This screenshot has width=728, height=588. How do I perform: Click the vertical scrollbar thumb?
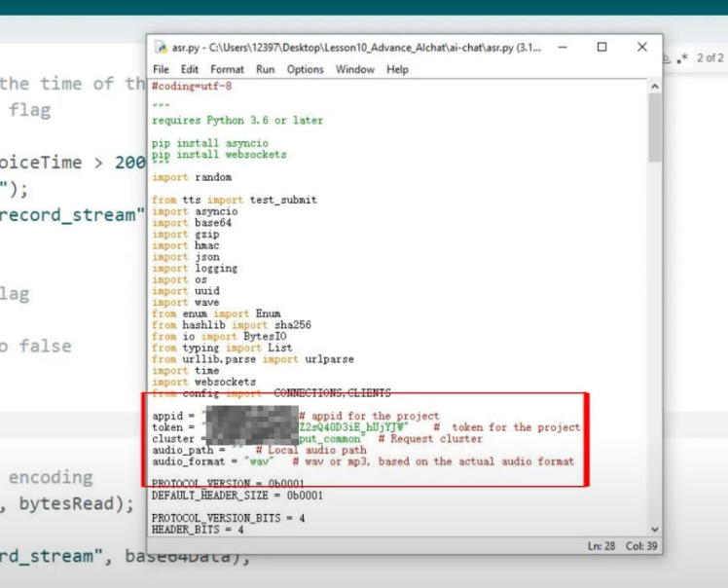coord(655,128)
